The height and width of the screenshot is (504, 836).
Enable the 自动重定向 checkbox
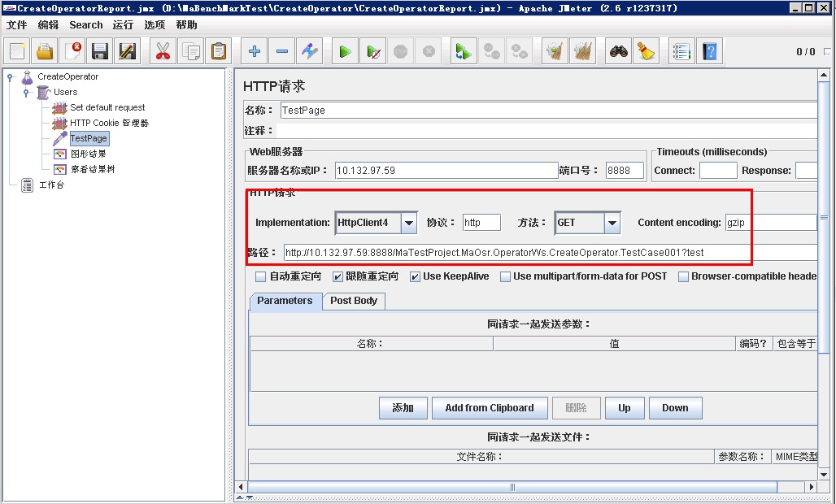point(261,276)
